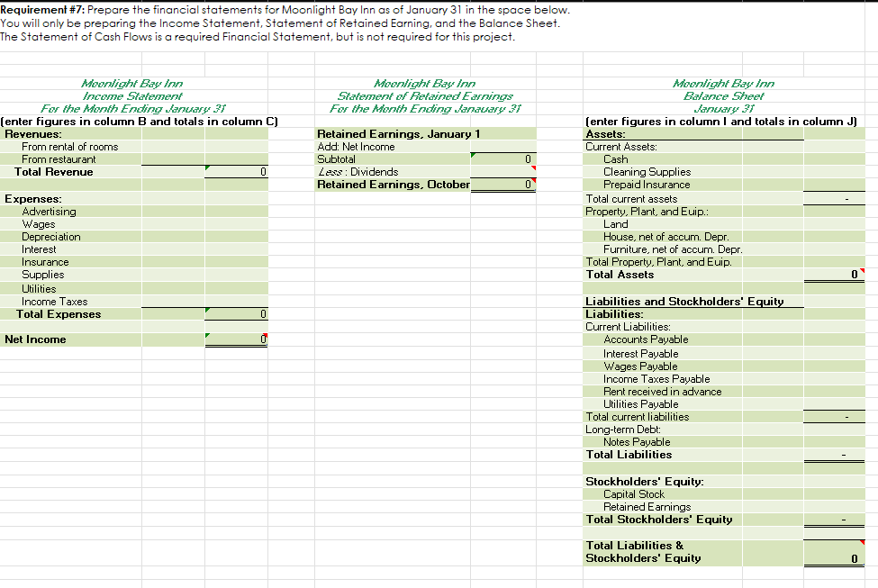Screen dimensions: 878x588
Task: Select the Interest Payable label
Action: (x=640, y=354)
